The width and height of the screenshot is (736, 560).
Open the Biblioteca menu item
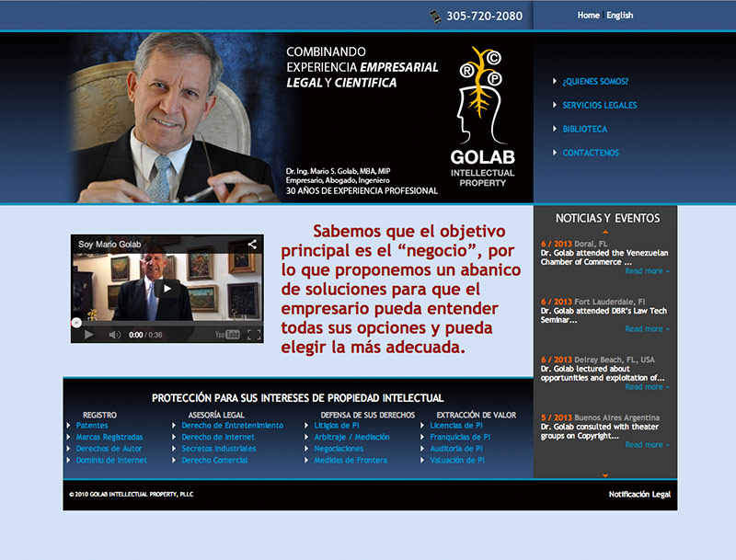tap(585, 129)
